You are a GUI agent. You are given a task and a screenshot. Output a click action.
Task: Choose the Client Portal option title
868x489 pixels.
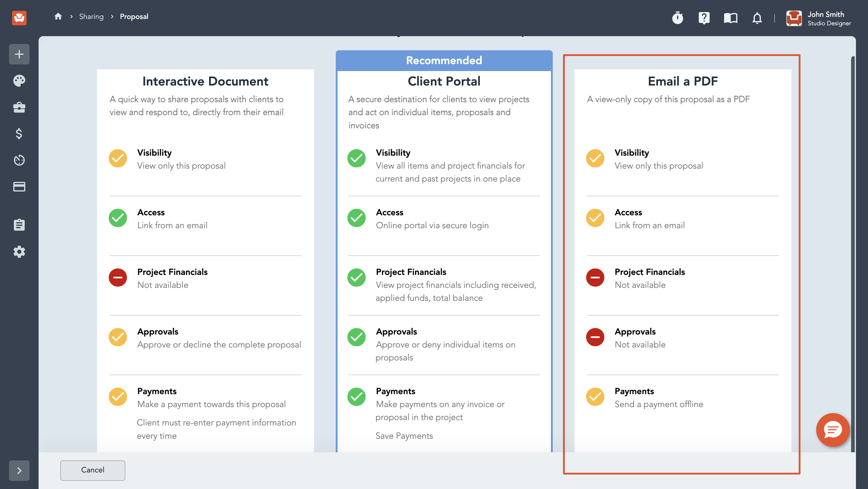[444, 81]
